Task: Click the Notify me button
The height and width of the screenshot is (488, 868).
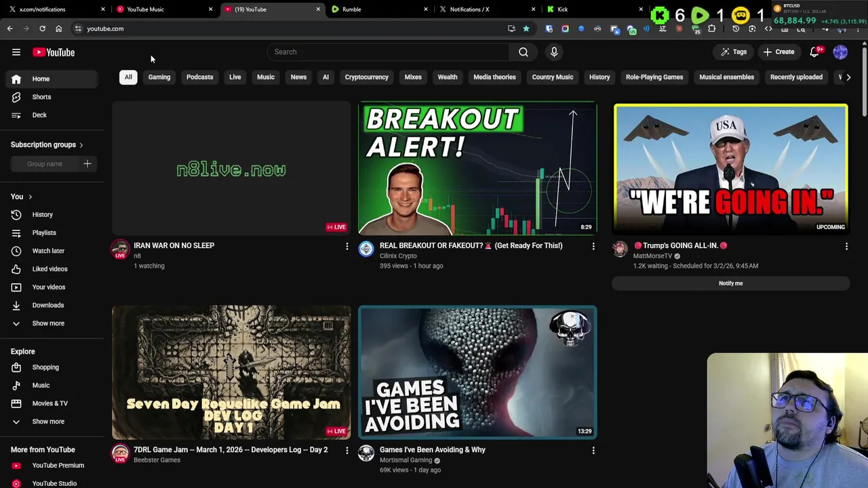Action: pos(731,283)
